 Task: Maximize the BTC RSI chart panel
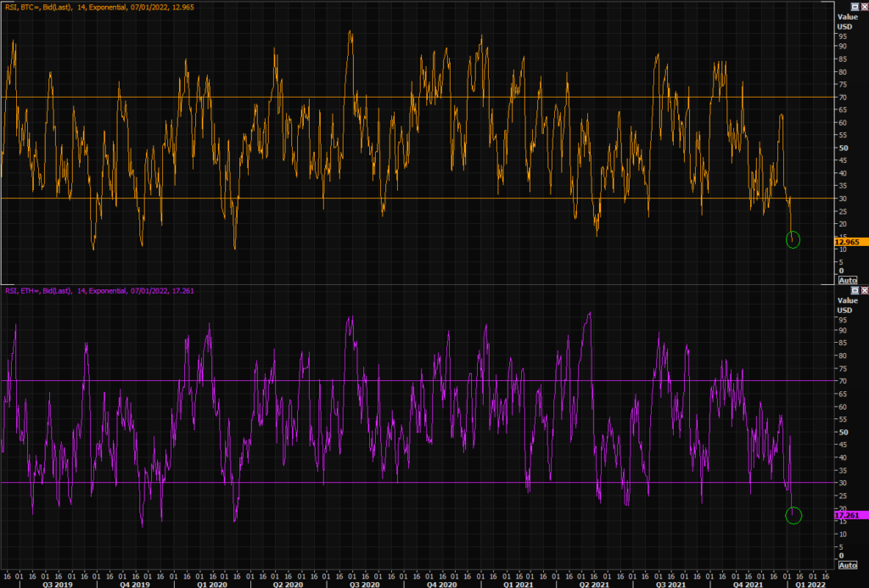855,5
